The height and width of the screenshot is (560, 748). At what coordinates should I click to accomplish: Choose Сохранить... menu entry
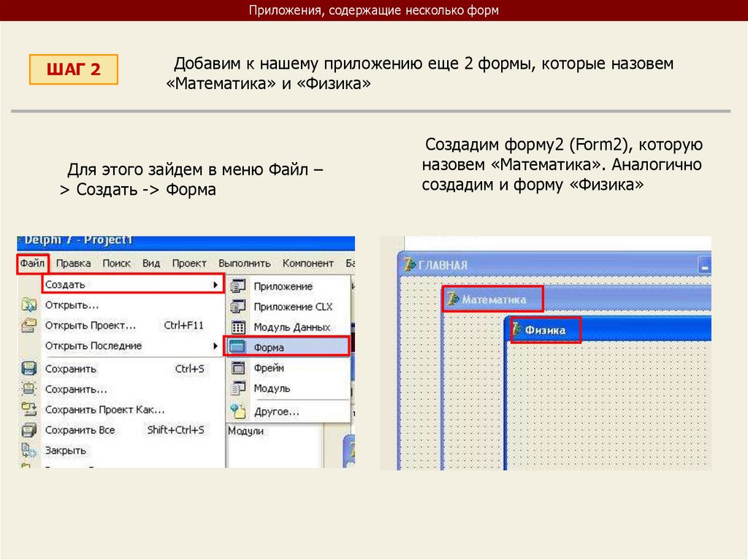coord(122,389)
